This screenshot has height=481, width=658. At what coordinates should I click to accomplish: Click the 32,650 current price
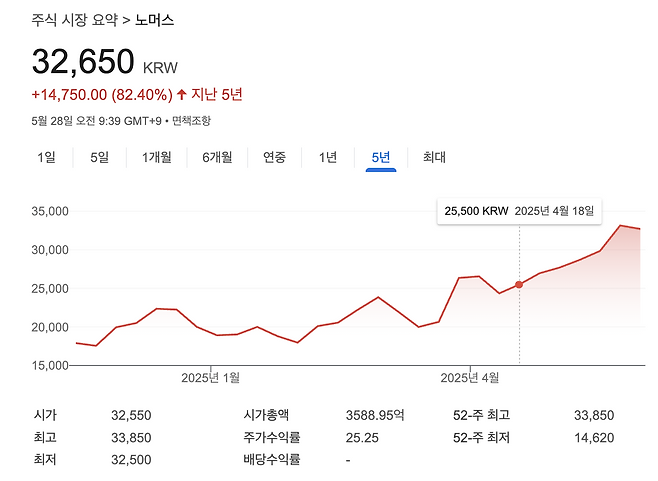83,62
